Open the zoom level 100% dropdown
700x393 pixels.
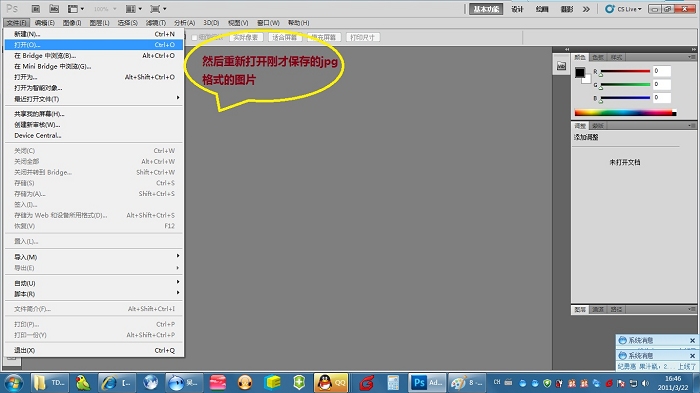105,8
